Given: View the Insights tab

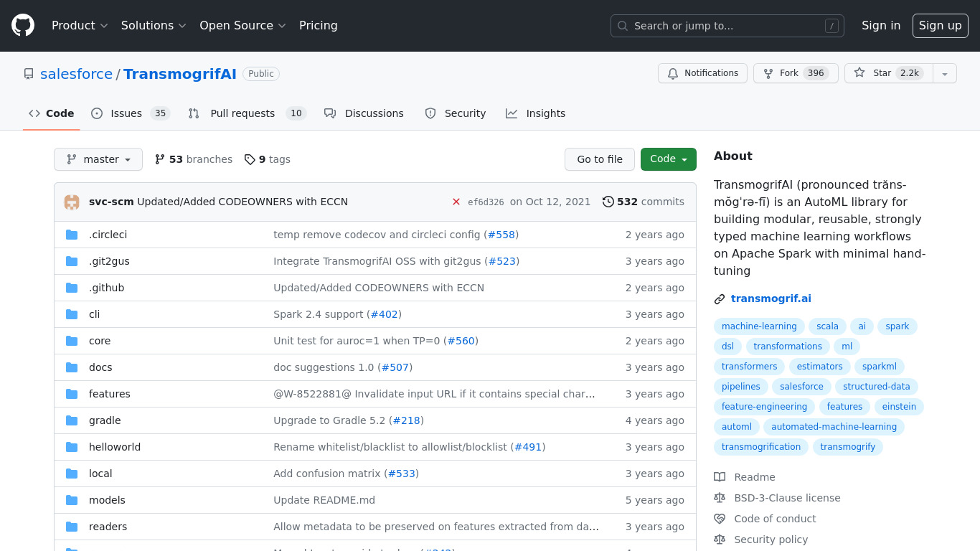Looking at the screenshot, I should (x=536, y=113).
